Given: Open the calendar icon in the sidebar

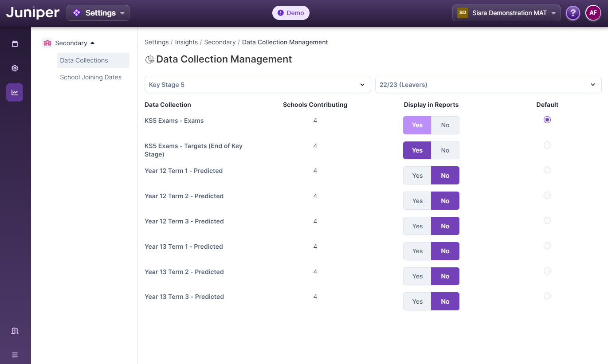Looking at the screenshot, I should coord(15,44).
